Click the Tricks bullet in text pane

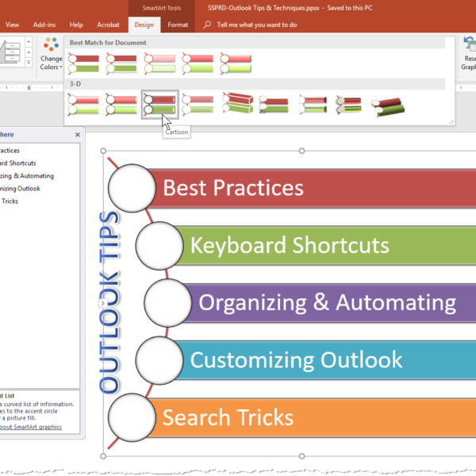click(x=9, y=202)
